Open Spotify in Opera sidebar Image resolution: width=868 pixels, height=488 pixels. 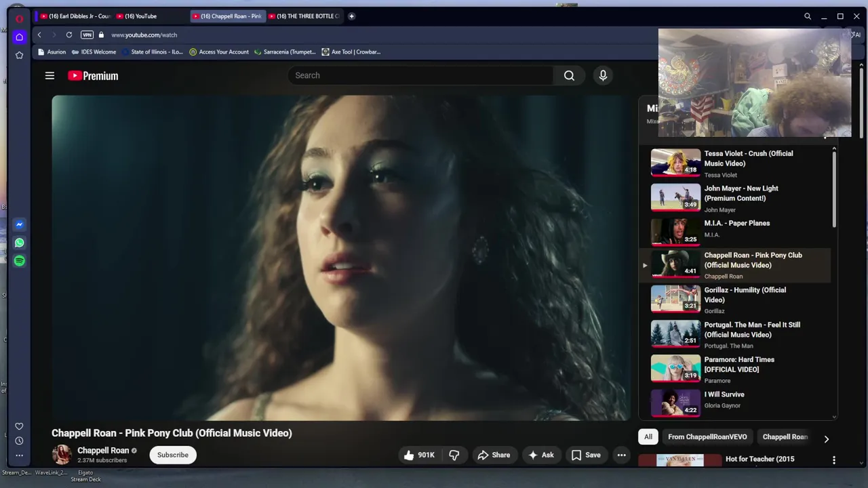pos(19,261)
